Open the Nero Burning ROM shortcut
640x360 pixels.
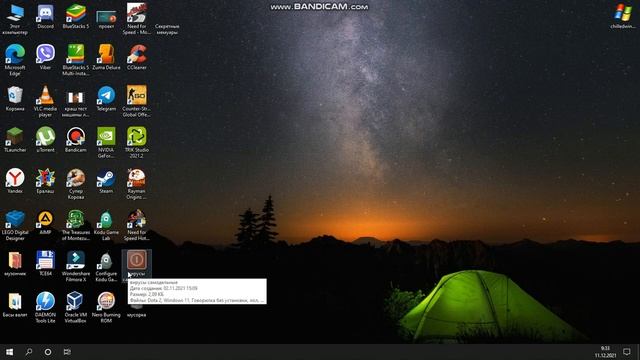106,307
